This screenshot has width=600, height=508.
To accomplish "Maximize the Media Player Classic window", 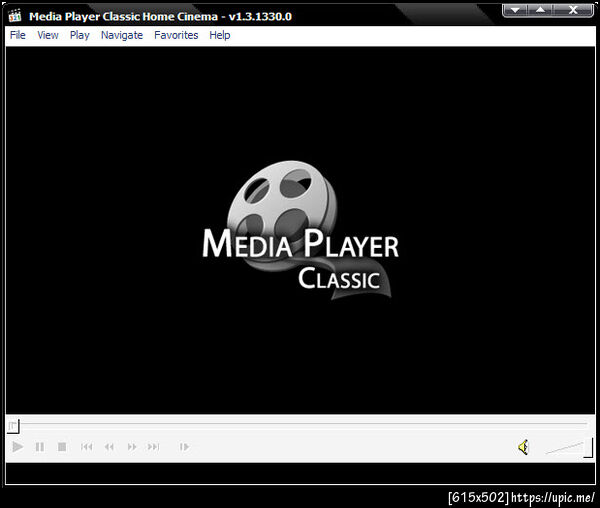I will click(540, 10).
